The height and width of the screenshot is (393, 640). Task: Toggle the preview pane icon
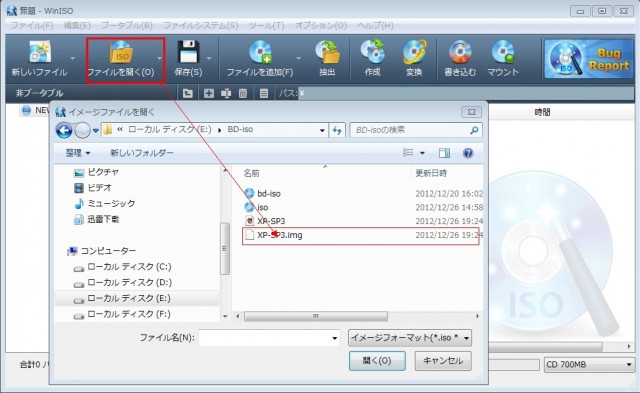pyautogui.click(x=444, y=153)
